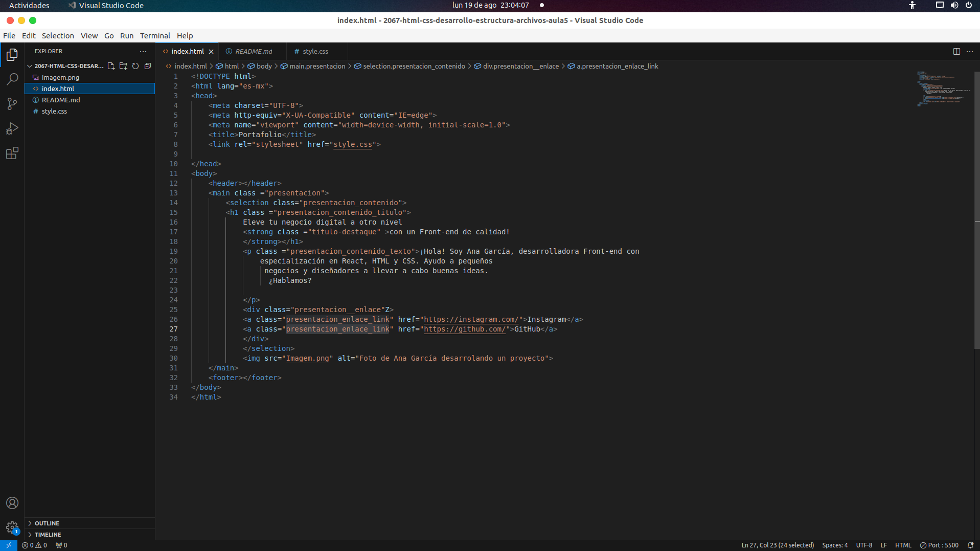Open the Source Control view
Viewport: 980px width, 551px height.
(12, 104)
